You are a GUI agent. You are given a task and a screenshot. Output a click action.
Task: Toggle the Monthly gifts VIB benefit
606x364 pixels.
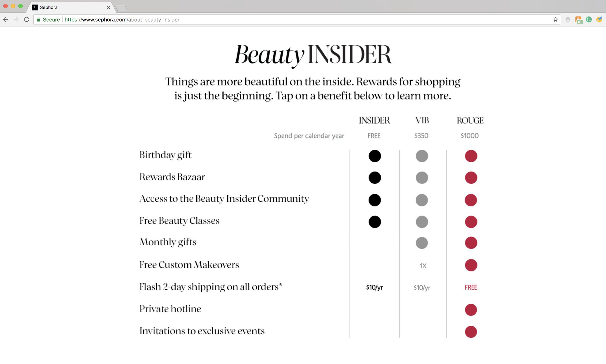422,243
